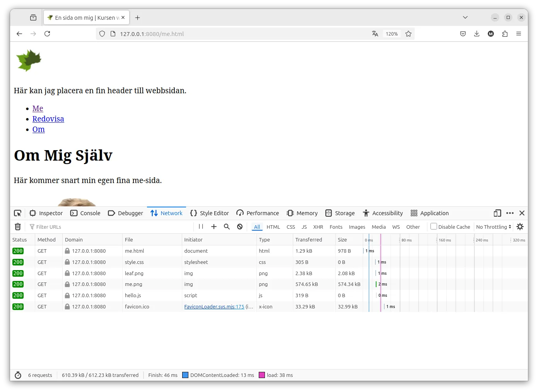Filter requests by XHR

click(x=318, y=227)
